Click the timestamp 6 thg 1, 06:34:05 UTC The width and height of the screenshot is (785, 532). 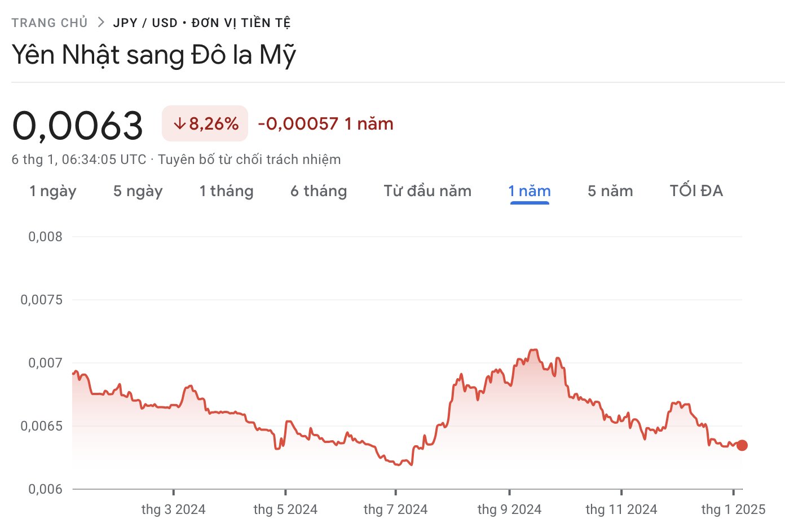(79, 159)
